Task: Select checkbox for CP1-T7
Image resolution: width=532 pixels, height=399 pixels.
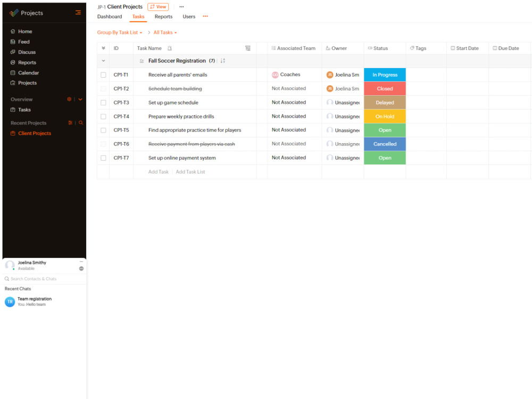Action: (104, 158)
